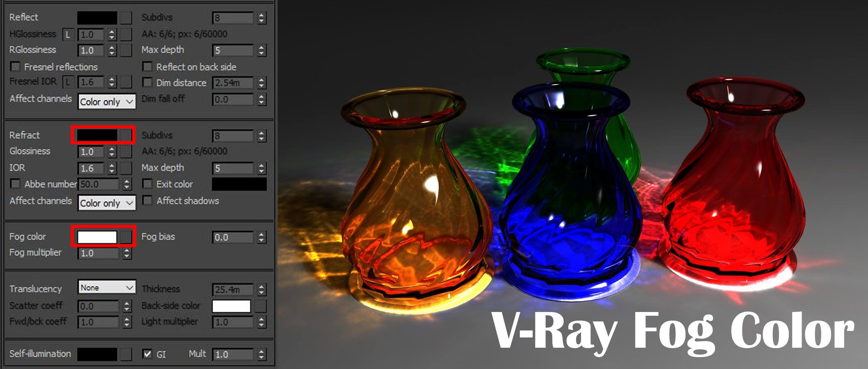Viewport: 868px width, 369px height.
Task: Click the Dim distance spinner arrows
Action: coord(262,83)
